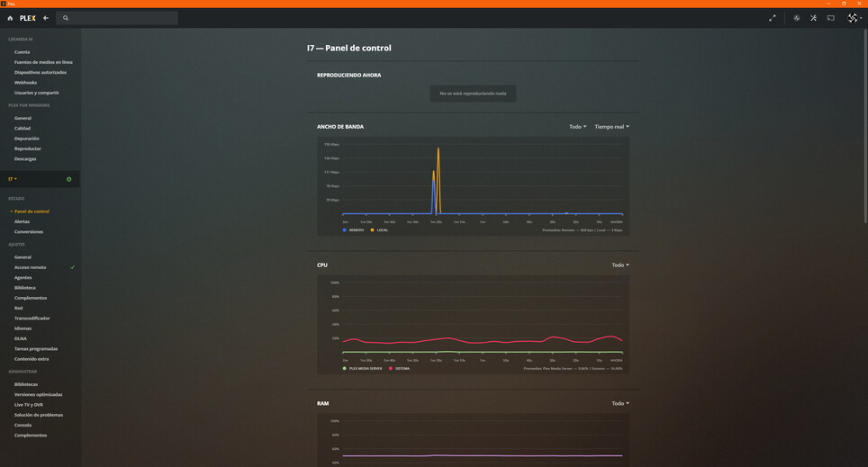Open the Red settings

(x=18, y=309)
